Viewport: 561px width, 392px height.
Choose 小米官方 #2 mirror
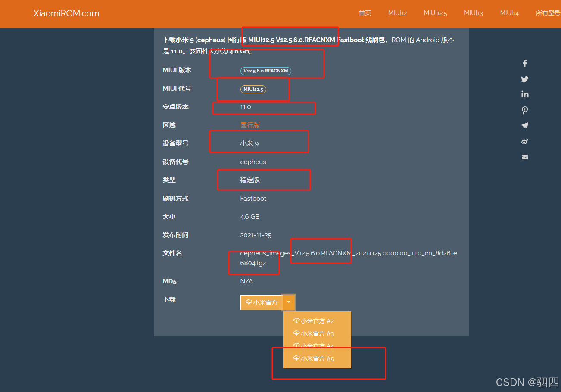[317, 321]
